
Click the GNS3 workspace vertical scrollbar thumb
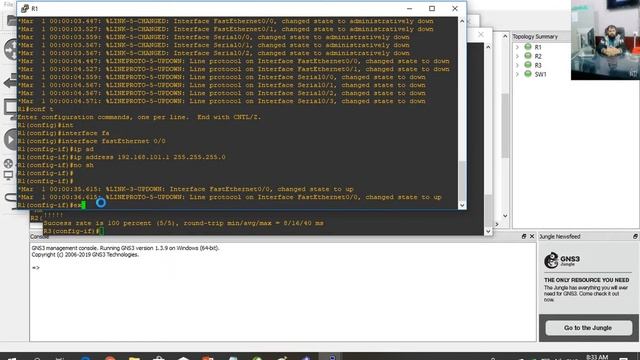click(505, 125)
